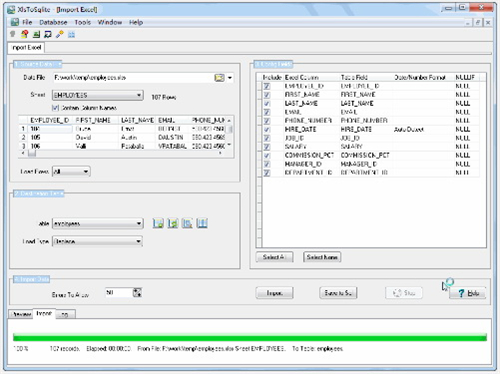The image size is (500, 374).
Task: Click the Errors To Allow input field
Action: pyautogui.click(x=119, y=293)
